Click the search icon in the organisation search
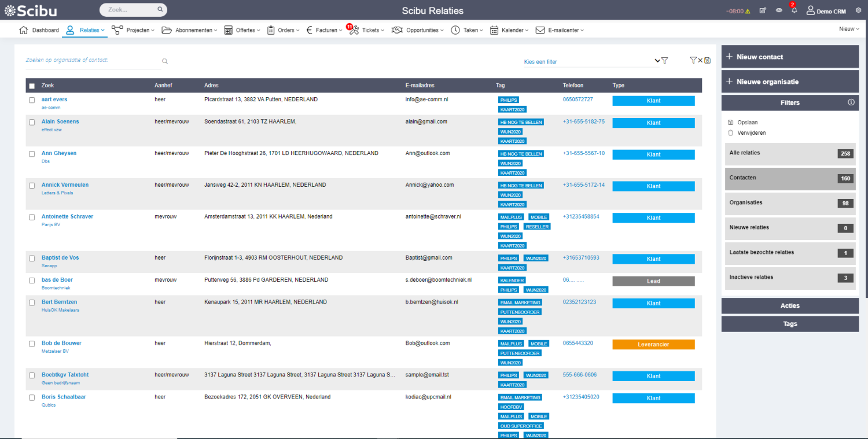Screen dimensions: 868x439 (x=165, y=61)
